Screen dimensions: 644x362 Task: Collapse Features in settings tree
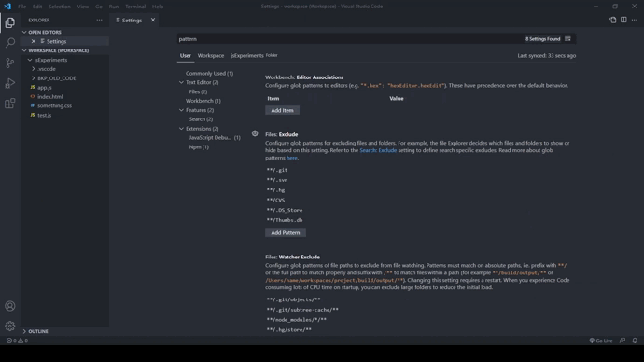tap(181, 110)
